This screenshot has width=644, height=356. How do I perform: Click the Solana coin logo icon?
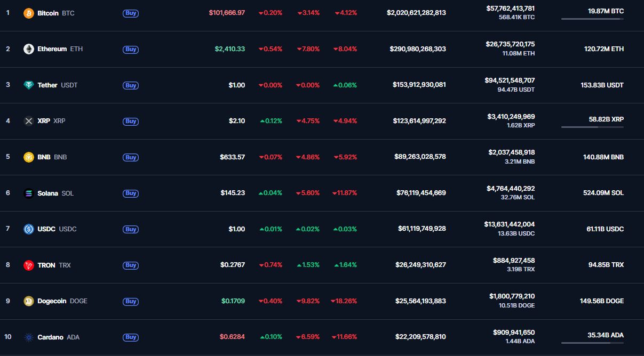pos(29,193)
